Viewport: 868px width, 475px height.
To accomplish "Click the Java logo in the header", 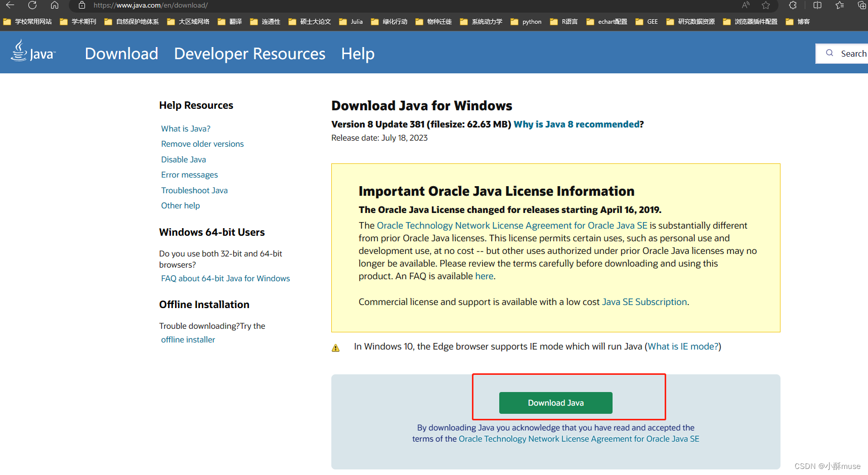I will (33, 51).
